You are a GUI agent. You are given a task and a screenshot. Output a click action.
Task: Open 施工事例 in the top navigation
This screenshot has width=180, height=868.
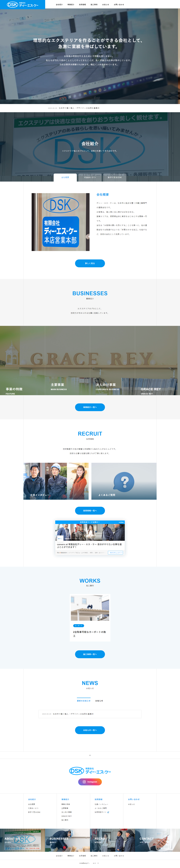tap(94, 5)
